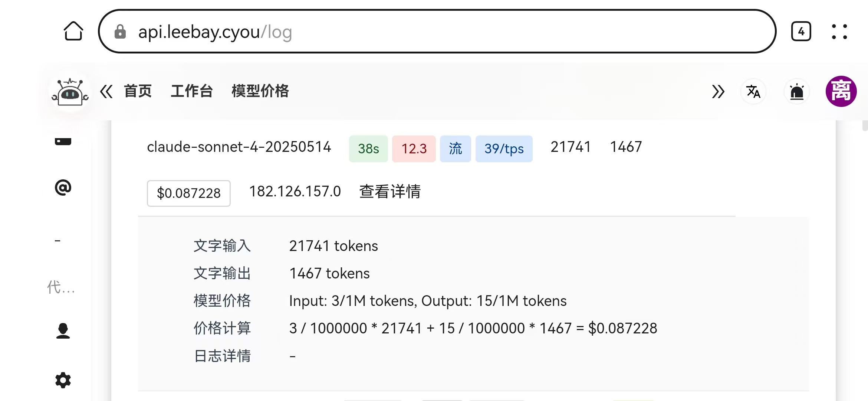Collapse navigation with left double chevron
The width and height of the screenshot is (868, 401).
click(x=106, y=91)
